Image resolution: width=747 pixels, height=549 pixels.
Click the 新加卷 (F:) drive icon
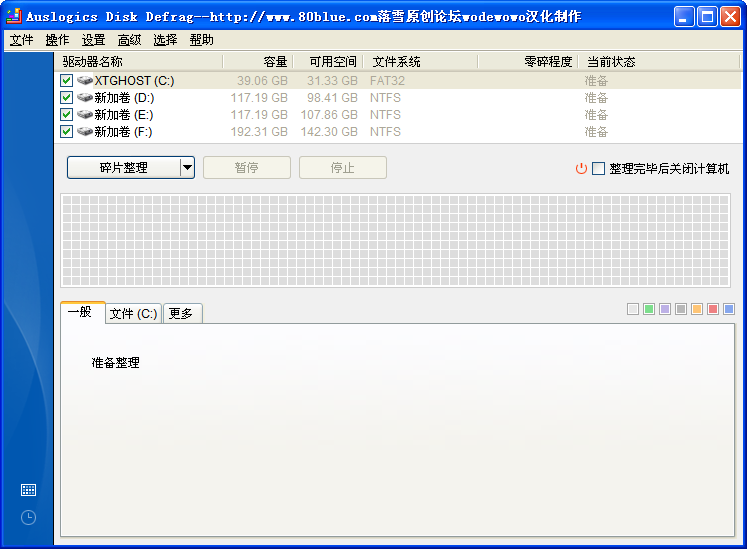84,131
